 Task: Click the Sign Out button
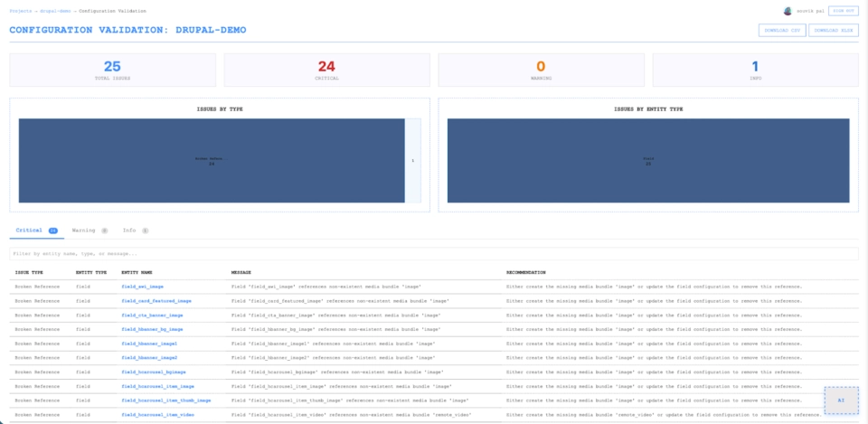[843, 11]
